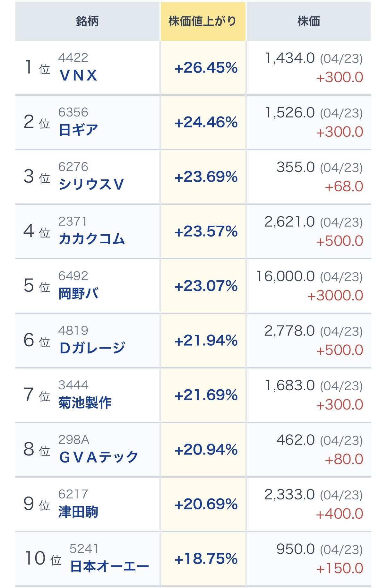Select the 岡野バ stock link
387x588 pixels.
point(78,294)
